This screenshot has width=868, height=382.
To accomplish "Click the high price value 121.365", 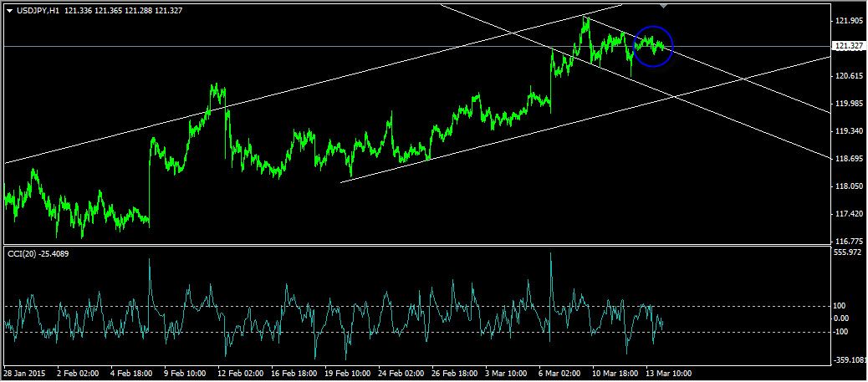I will (109, 11).
